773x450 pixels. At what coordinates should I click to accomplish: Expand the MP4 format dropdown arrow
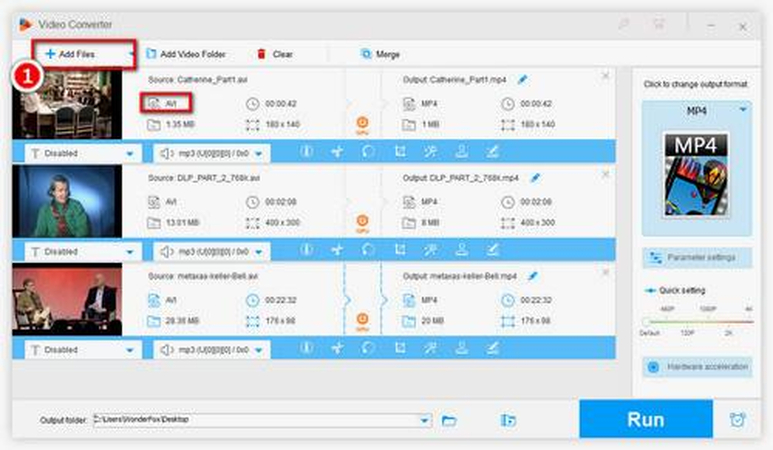[x=742, y=110]
